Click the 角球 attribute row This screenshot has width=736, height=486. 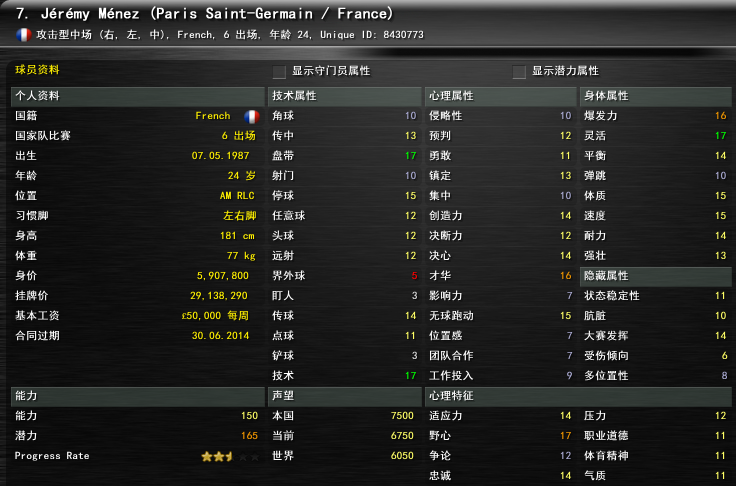(x=344, y=116)
